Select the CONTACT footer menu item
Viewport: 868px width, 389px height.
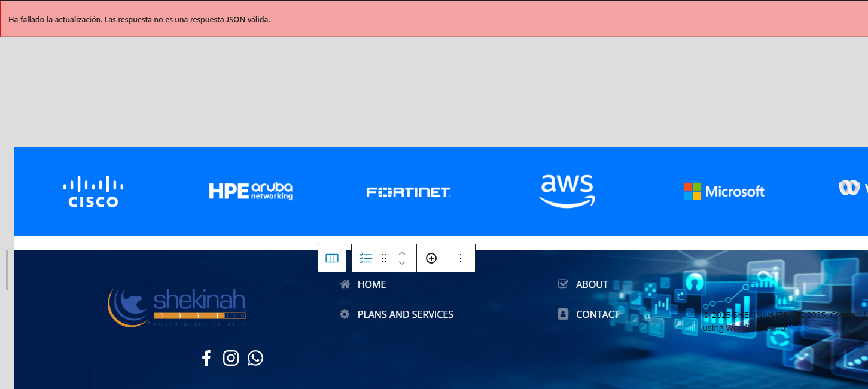click(x=598, y=314)
